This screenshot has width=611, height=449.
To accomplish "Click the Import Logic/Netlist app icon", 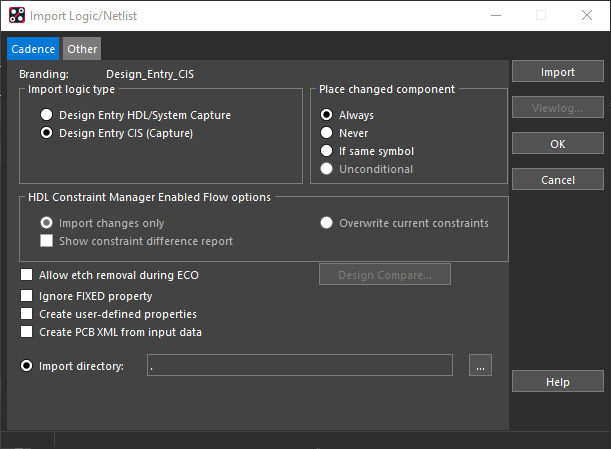I will tap(17, 16).
